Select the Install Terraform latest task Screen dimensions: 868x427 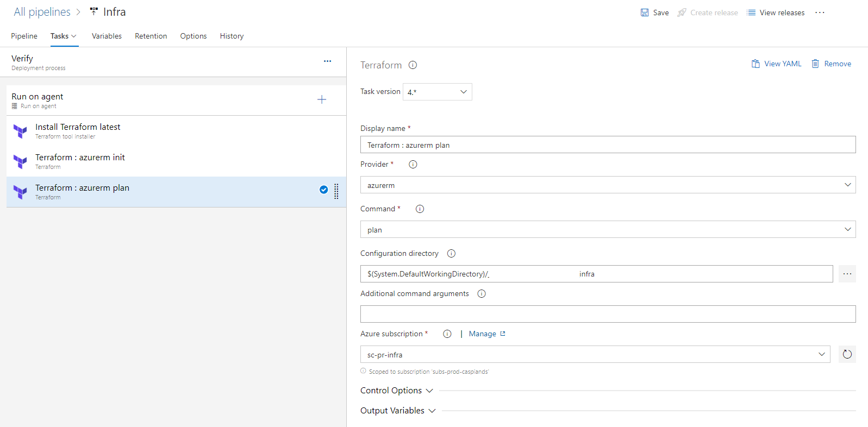click(176, 131)
